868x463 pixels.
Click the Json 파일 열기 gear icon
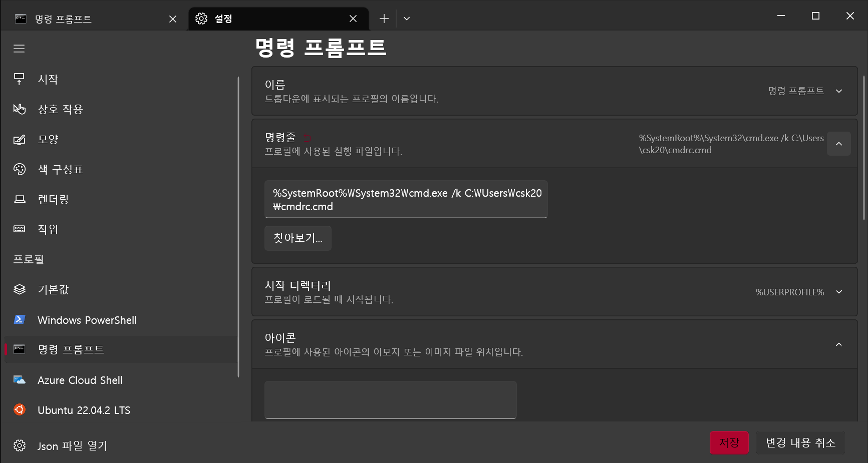coord(19,445)
